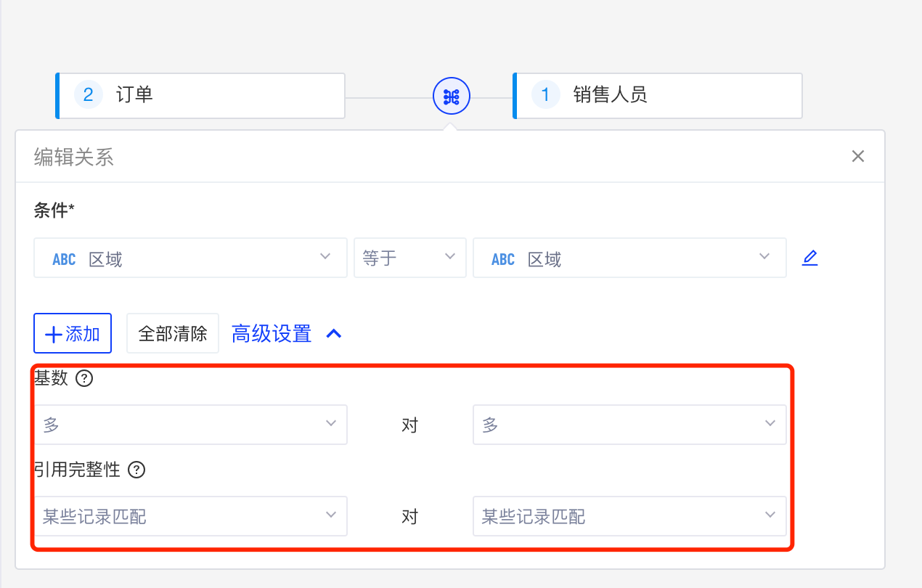Open the right 区域 condition field dropdown arrow
Viewport: 922px width, 588px height.
tap(764, 257)
